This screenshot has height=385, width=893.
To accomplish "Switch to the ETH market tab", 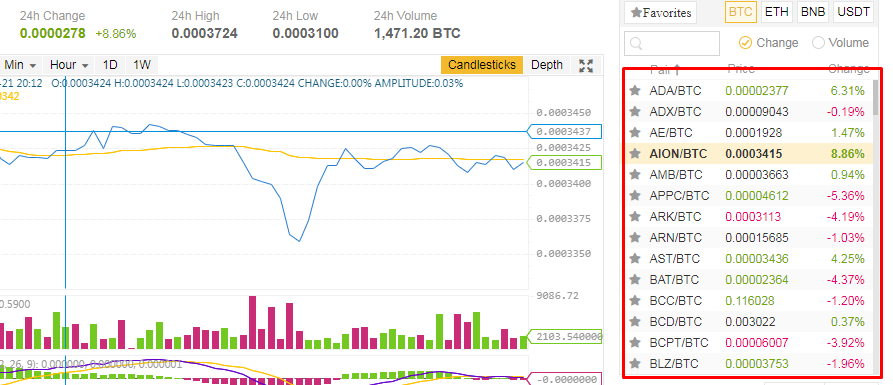I will pos(777,12).
